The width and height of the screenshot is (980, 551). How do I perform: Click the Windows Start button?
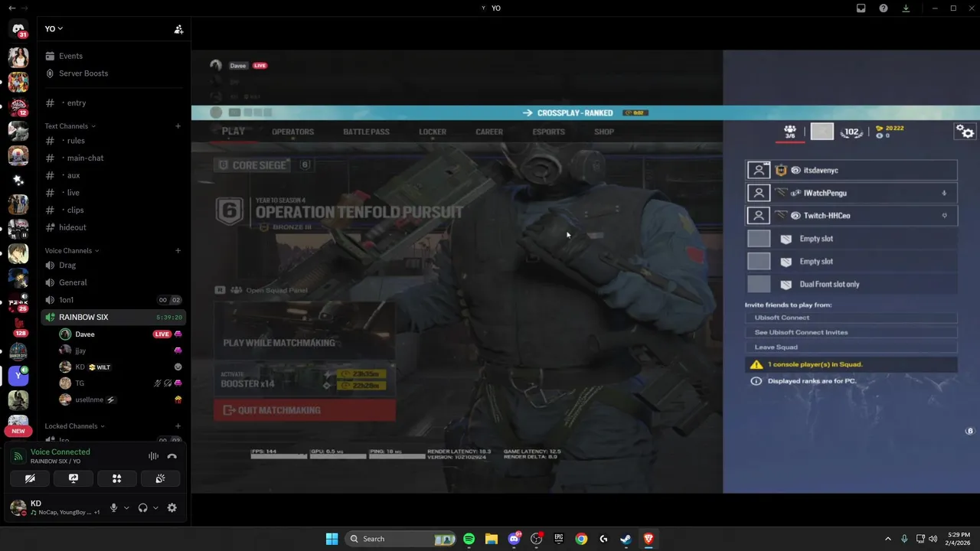tap(332, 539)
